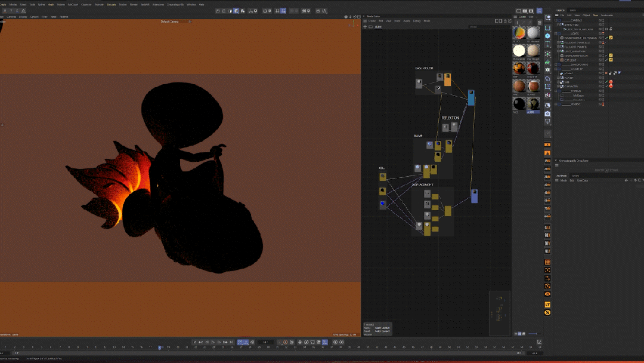Switch to the Objects tab

[560, 10]
